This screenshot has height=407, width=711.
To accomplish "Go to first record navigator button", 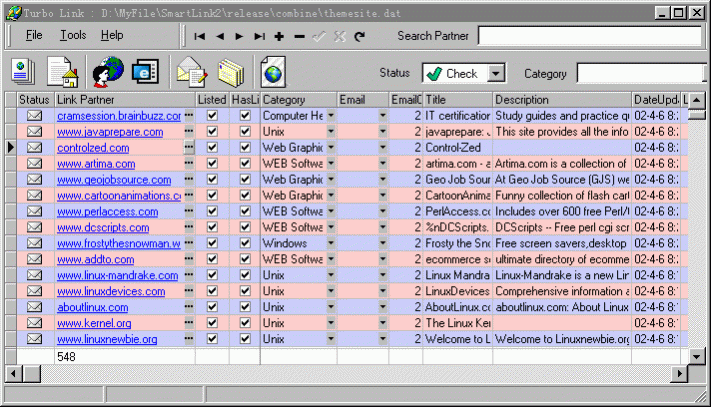I will click(x=200, y=36).
